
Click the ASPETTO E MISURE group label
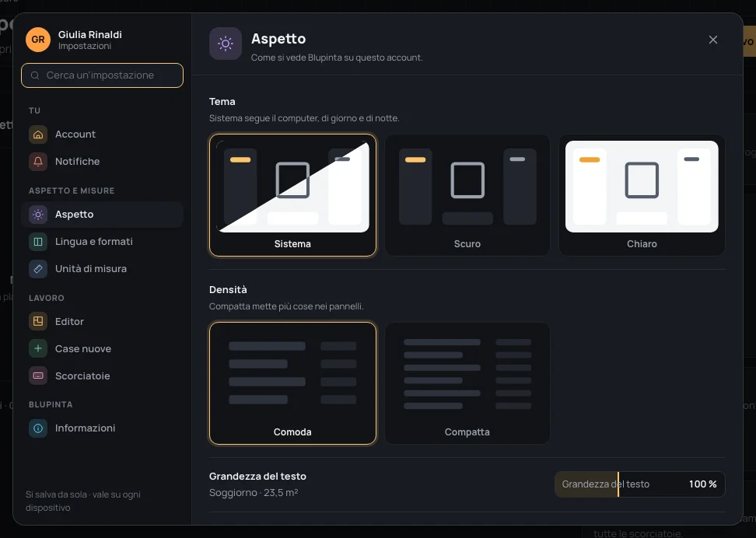(72, 191)
